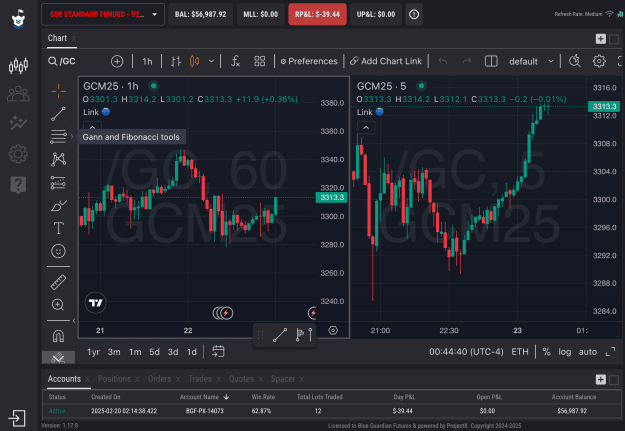Screen dimensions: 625x431
Task: Open the performance stats sidebar icon
Action: (x=18, y=123)
